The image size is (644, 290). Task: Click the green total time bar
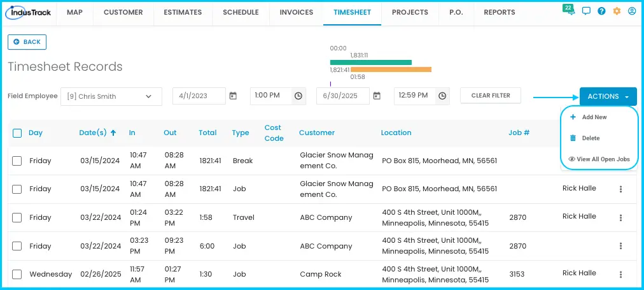click(x=370, y=62)
